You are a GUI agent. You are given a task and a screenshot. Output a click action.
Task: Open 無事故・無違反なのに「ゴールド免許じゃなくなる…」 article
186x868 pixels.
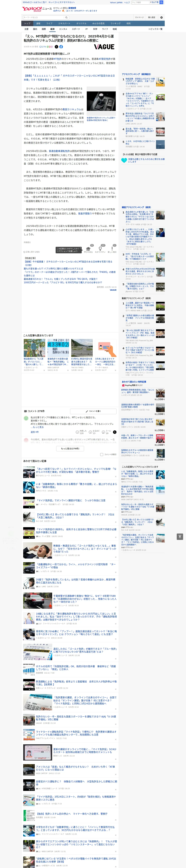point(84,549)
